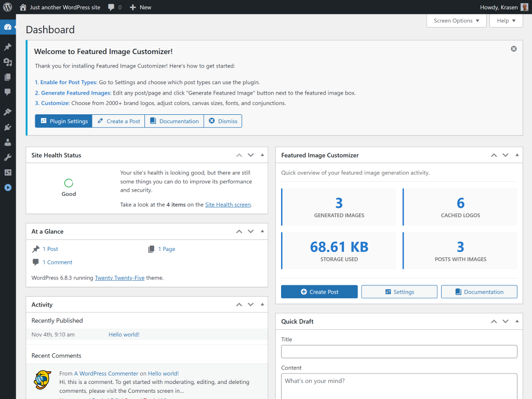Open the Site Health screen link

pyautogui.click(x=228, y=205)
